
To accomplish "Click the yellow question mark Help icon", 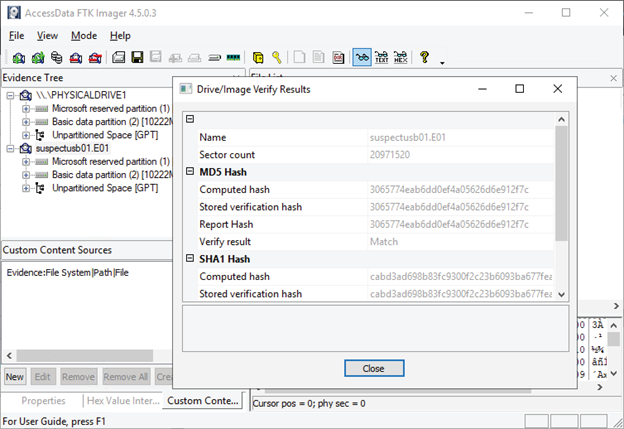I will 424,57.
